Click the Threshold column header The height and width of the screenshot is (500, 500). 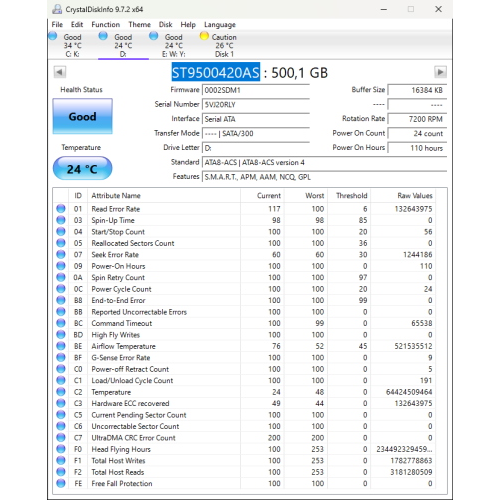click(x=349, y=196)
